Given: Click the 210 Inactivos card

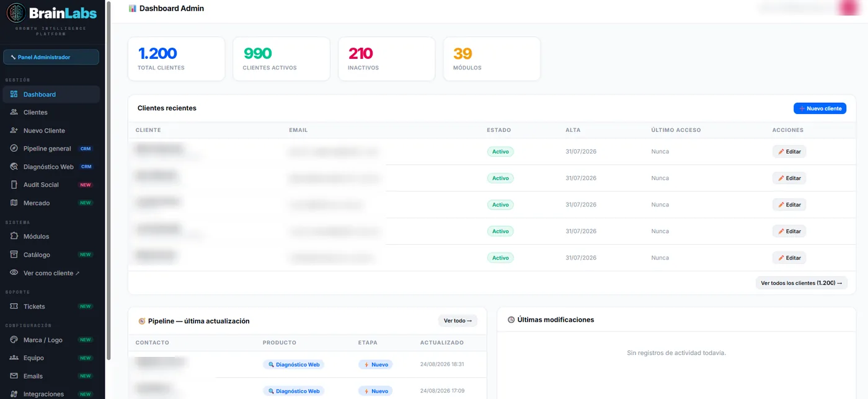Looking at the screenshot, I should point(387,59).
